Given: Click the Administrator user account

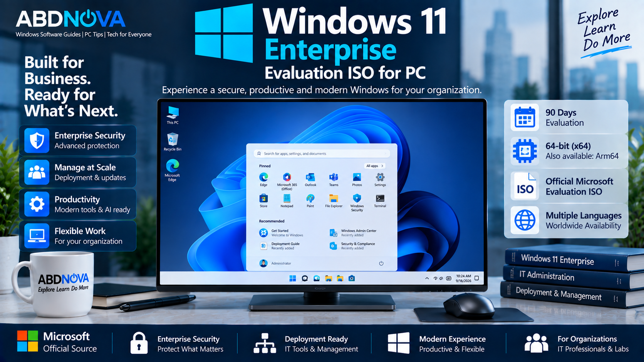Looking at the screenshot, I should [x=275, y=263].
